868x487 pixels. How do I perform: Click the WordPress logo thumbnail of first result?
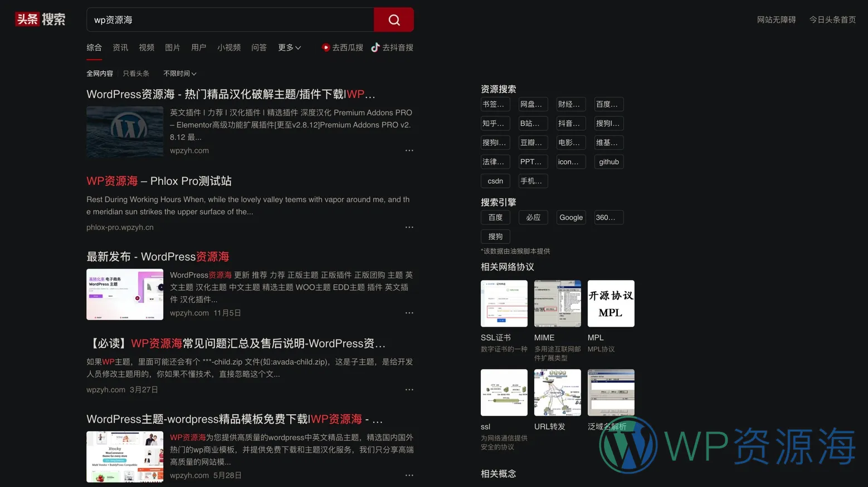coord(125,132)
